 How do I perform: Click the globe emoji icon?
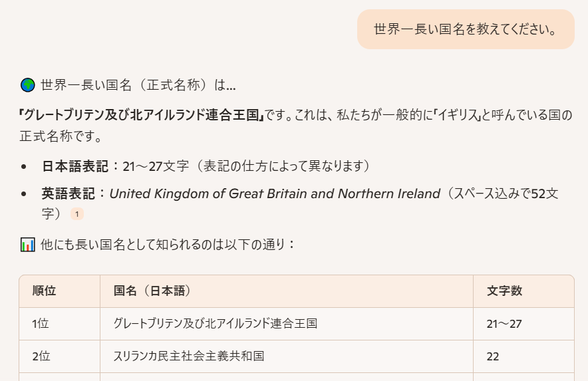[x=27, y=85]
